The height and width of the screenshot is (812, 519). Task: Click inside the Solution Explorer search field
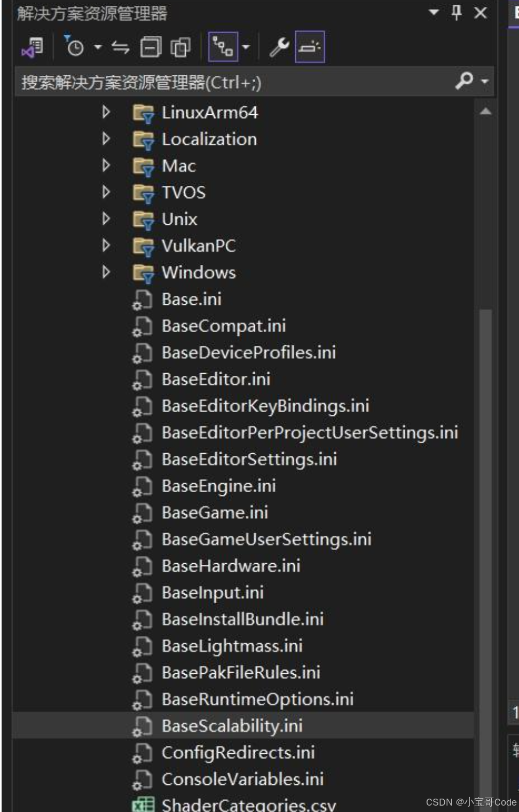point(214,81)
